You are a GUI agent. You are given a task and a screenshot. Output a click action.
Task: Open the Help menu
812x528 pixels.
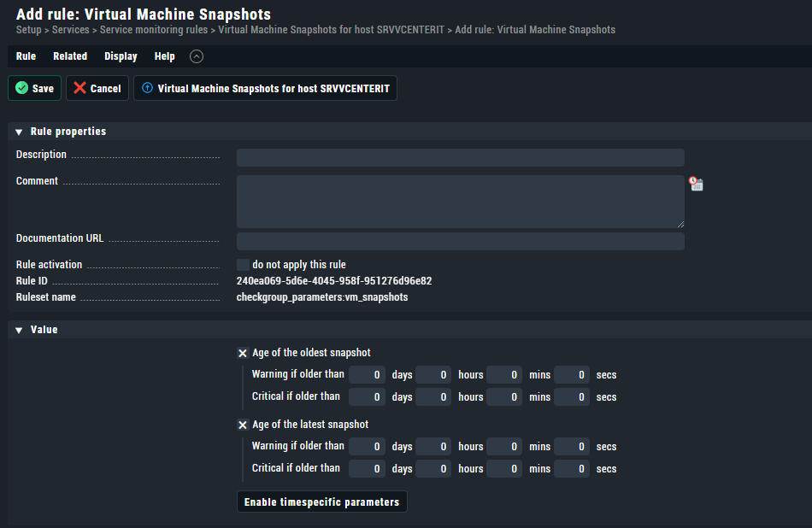pos(165,56)
